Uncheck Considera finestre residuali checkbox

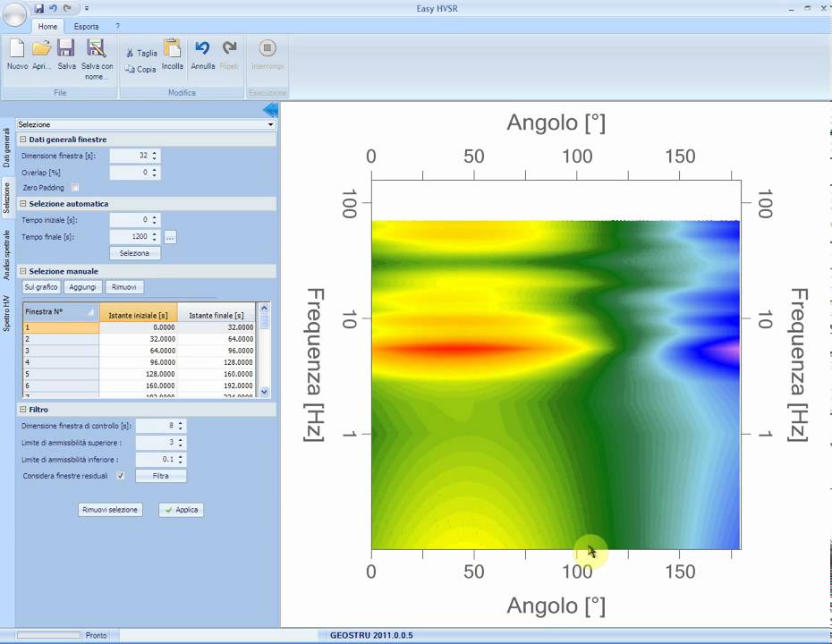(x=121, y=476)
